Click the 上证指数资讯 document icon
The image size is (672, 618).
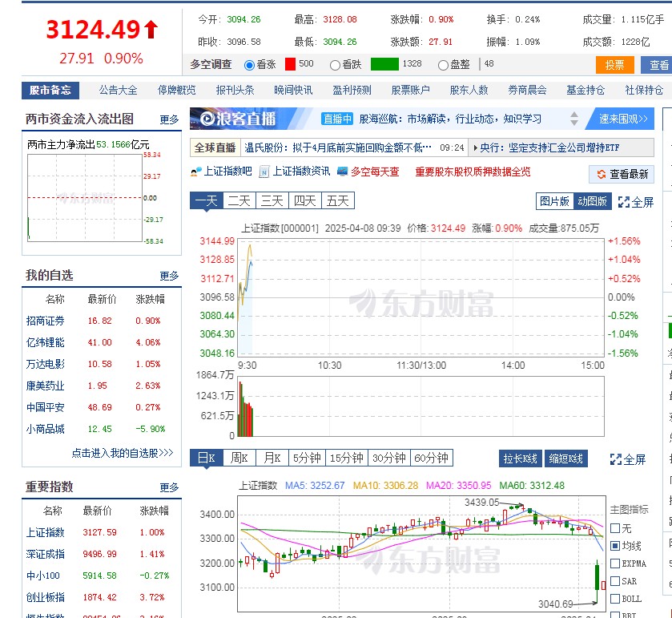[264, 172]
